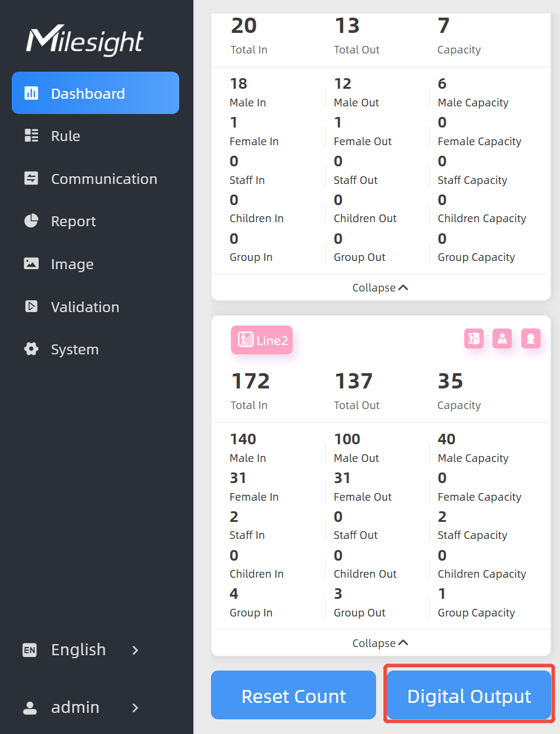Collapse the first line statistics card
Image resolution: width=560 pixels, height=734 pixels.
[380, 287]
